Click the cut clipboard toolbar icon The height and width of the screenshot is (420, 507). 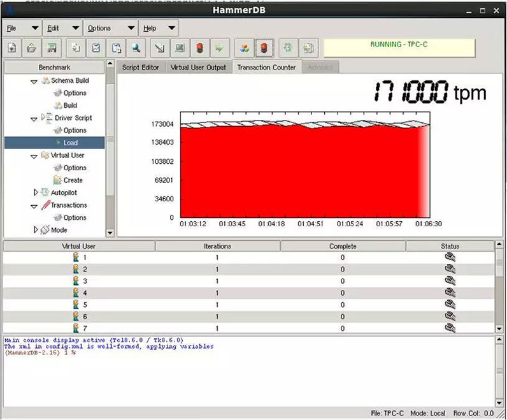pos(96,48)
